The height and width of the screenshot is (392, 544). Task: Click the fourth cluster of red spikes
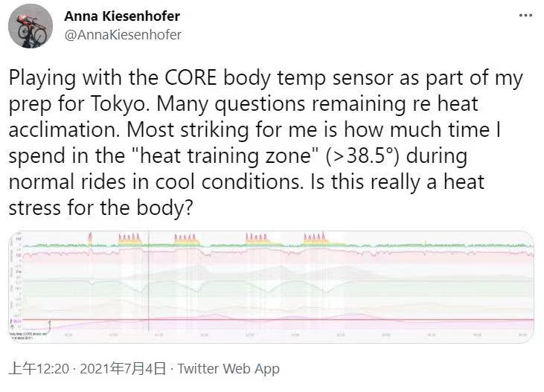pos(257,239)
